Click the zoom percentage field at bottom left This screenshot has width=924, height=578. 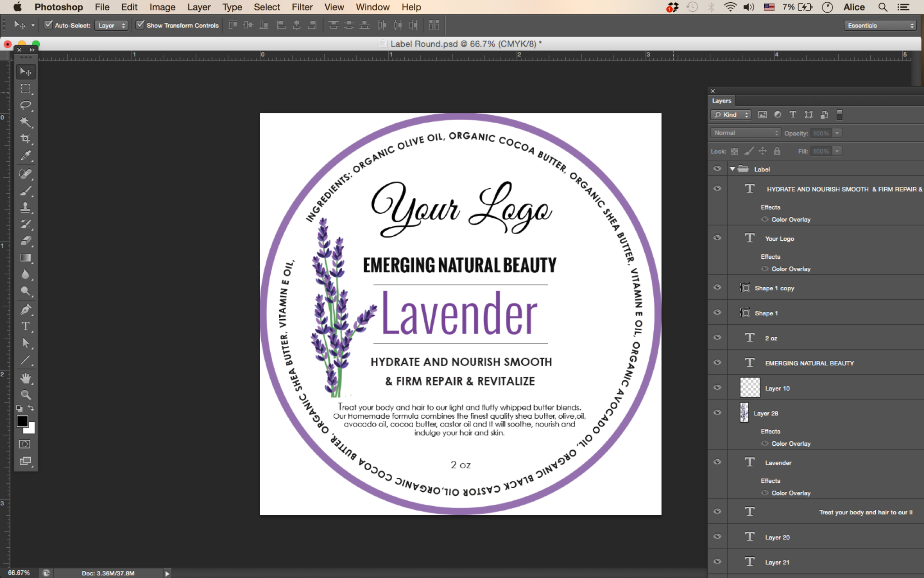click(18, 572)
